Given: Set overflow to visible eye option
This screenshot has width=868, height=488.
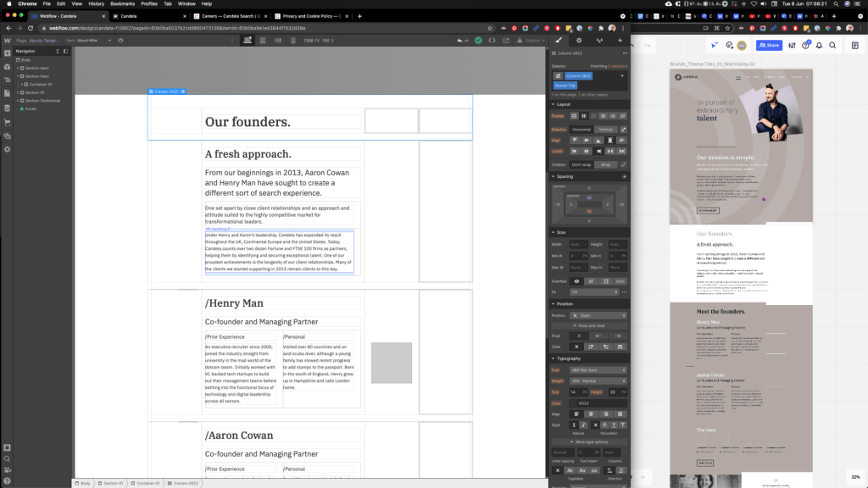Looking at the screenshot, I should (577, 280).
